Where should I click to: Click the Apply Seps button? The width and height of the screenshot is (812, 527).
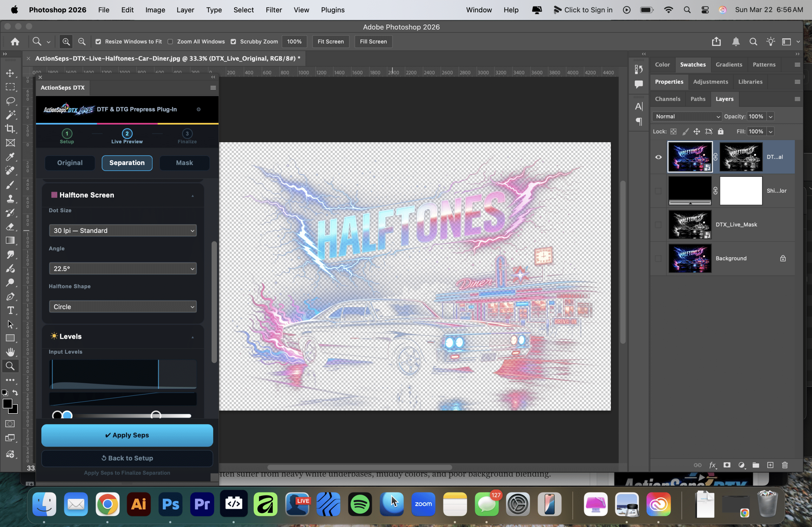pyautogui.click(x=127, y=435)
